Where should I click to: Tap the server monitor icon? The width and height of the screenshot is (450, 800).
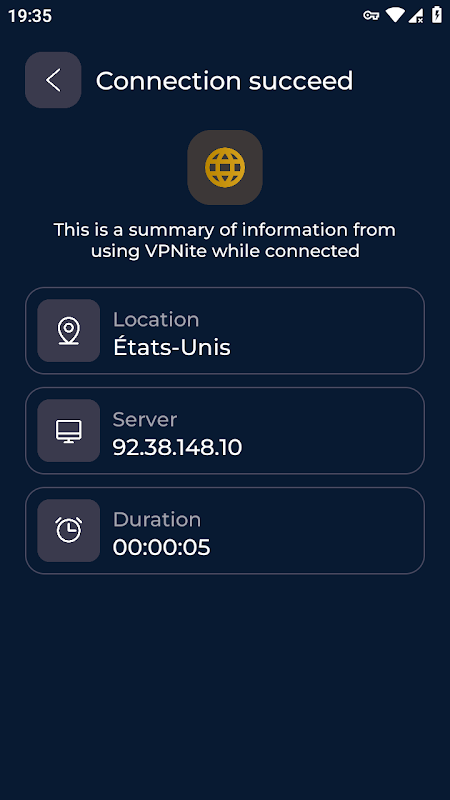(x=68, y=431)
